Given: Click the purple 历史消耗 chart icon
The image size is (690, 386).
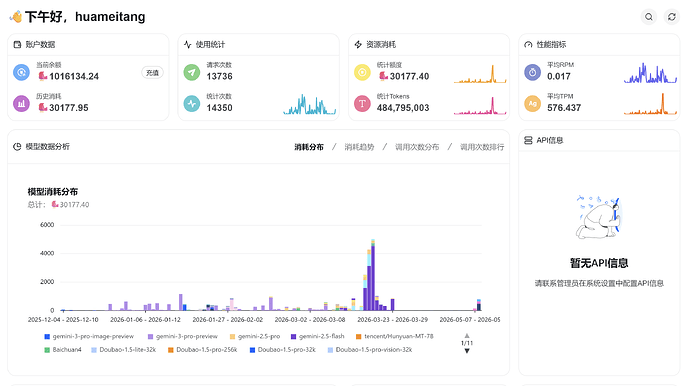Looking at the screenshot, I should point(21,104).
